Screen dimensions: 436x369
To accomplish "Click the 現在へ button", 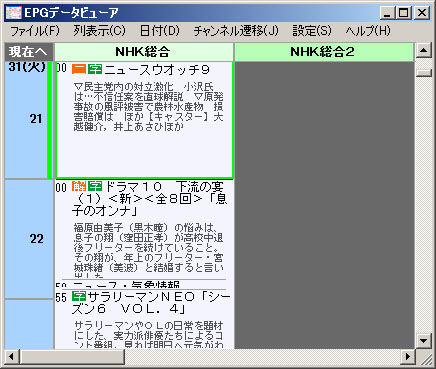I will tap(28, 52).
